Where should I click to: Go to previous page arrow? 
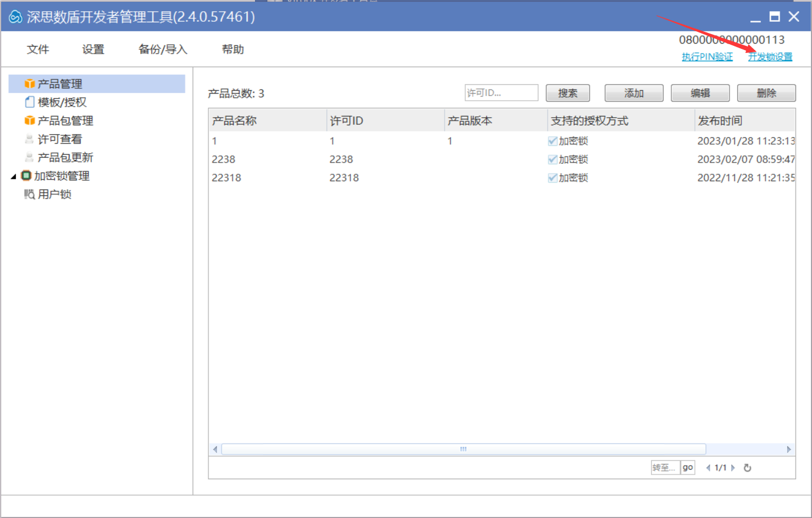point(708,468)
